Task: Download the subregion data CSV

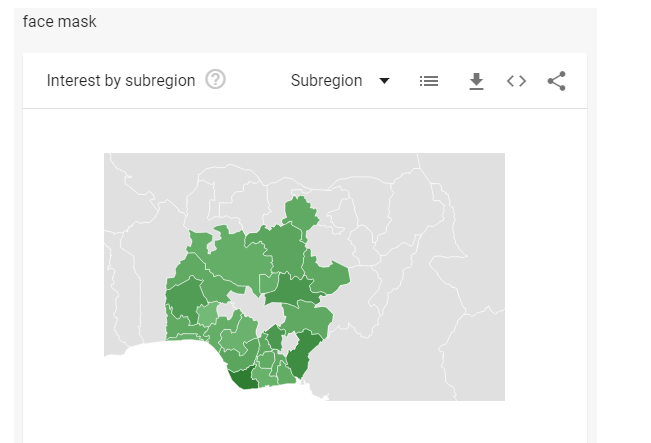Action: pyautogui.click(x=476, y=81)
